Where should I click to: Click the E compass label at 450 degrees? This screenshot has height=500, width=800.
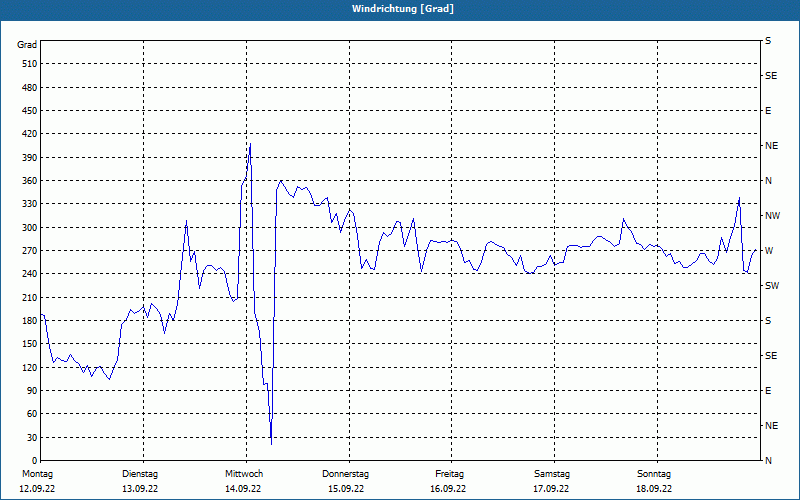point(768,111)
